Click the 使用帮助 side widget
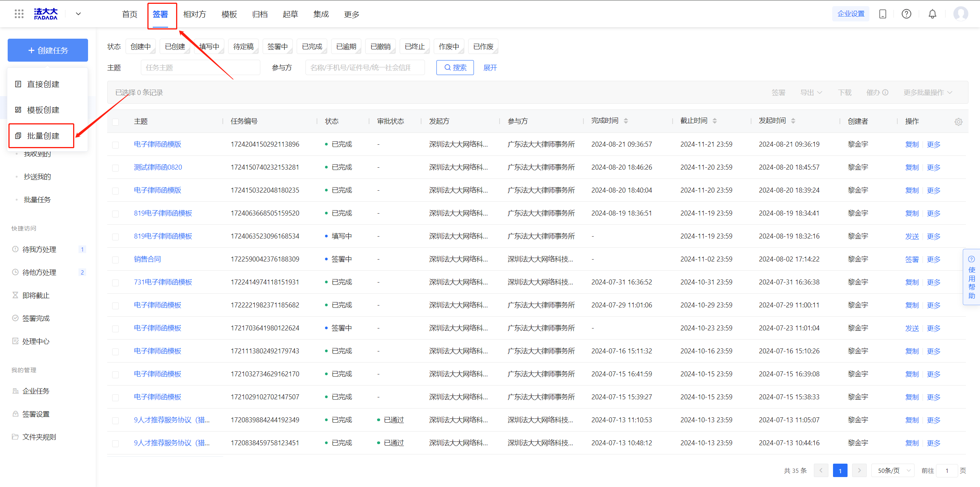The image size is (980, 487). tap(972, 277)
